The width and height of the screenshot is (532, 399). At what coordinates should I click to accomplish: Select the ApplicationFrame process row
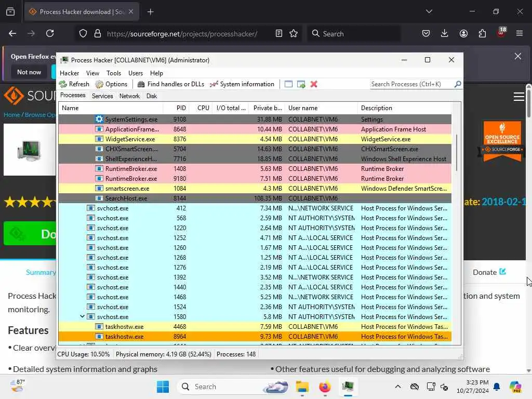[x=255, y=129]
